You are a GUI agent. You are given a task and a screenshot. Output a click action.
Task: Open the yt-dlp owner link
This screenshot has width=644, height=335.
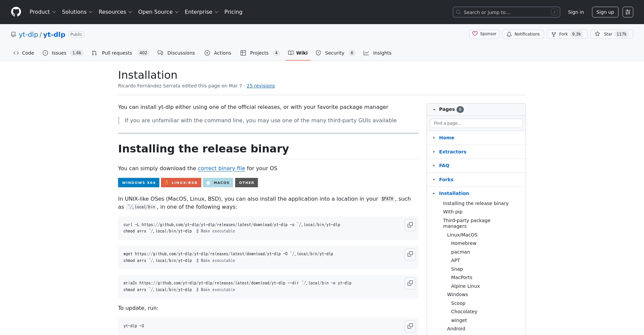tap(29, 35)
